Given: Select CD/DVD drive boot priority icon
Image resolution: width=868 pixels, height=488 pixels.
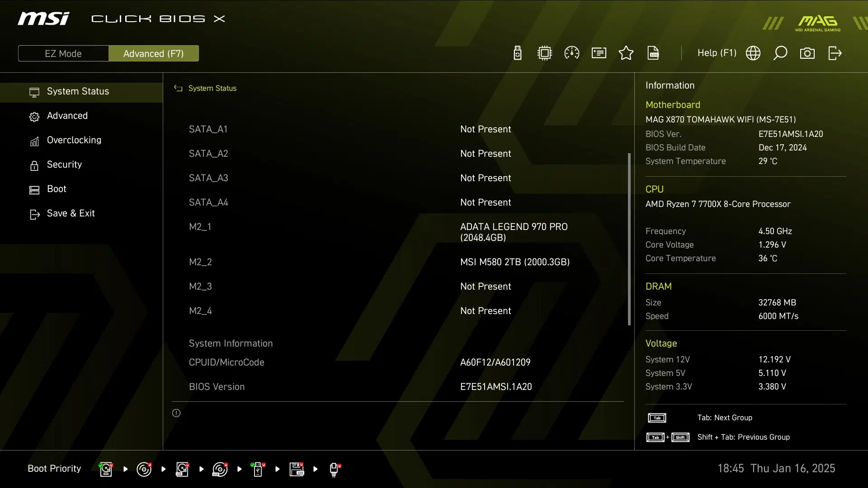Looking at the screenshot, I should [x=144, y=469].
